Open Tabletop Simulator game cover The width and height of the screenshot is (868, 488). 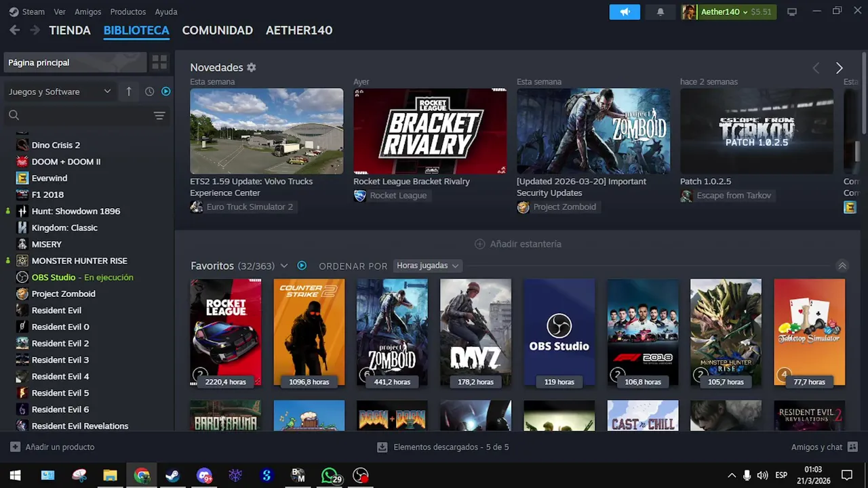pos(810,332)
